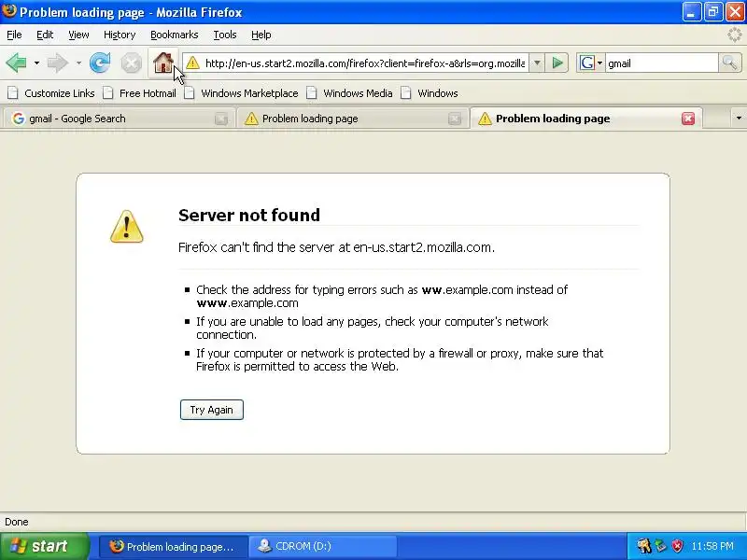The image size is (747, 560).
Task: Open the Windows Media bookmark
Action: click(349, 93)
